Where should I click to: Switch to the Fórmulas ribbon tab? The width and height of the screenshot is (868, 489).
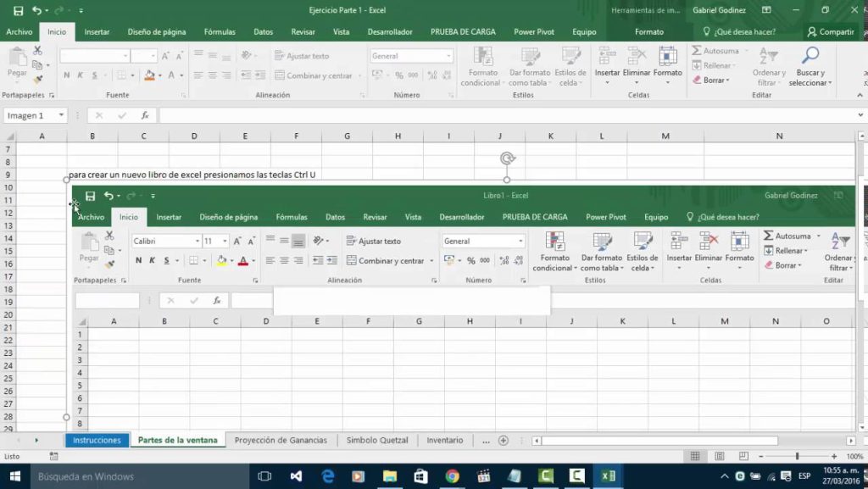click(x=220, y=32)
